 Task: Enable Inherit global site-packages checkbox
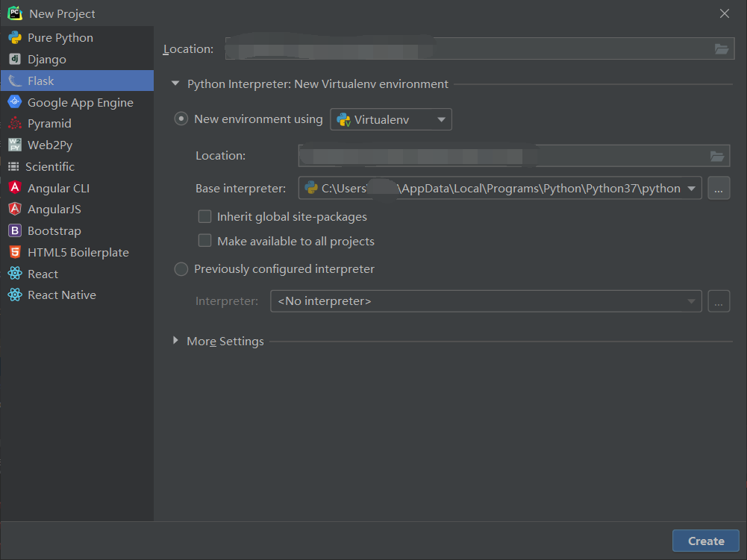point(205,217)
